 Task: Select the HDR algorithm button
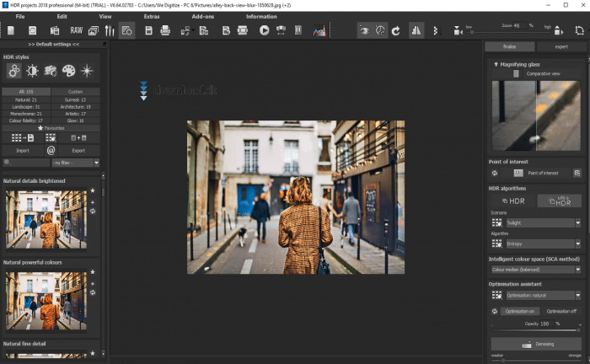point(513,201)
